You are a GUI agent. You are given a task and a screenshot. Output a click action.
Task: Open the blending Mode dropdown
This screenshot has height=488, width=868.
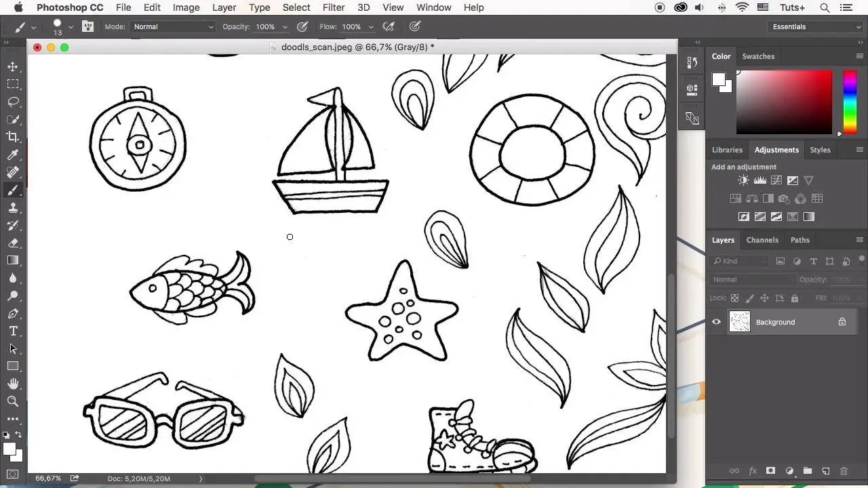coord(173,26)
